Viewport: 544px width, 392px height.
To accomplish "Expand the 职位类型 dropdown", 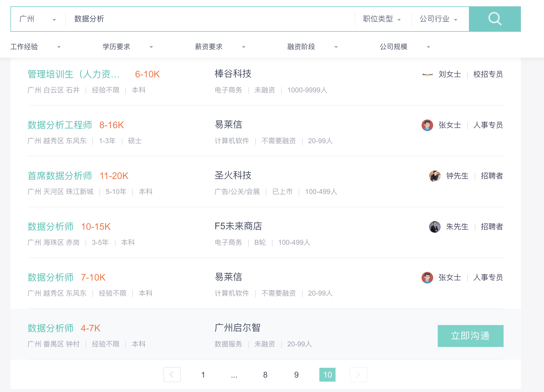I will coord(382,19).
